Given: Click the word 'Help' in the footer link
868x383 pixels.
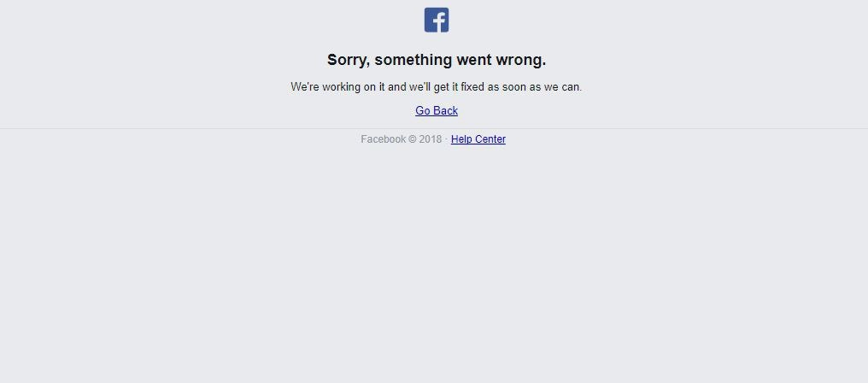Looking at the screenshot, I should [x=461, y=139].
